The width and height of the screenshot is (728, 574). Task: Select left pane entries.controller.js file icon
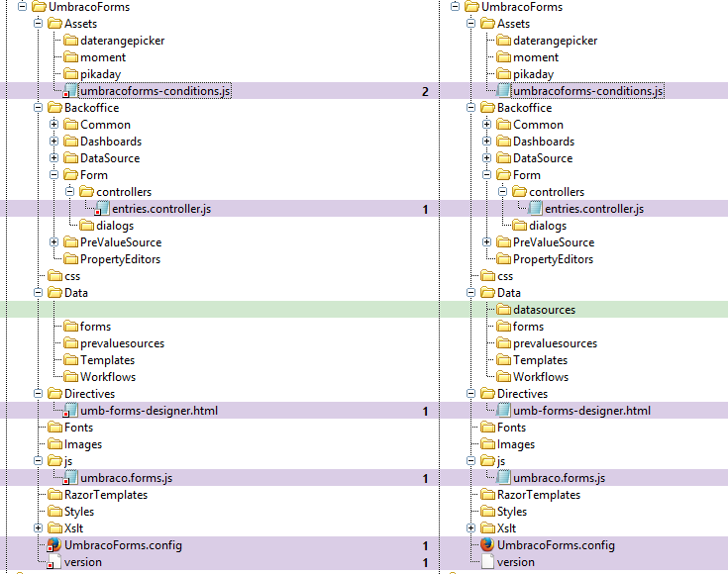[102, 209]
